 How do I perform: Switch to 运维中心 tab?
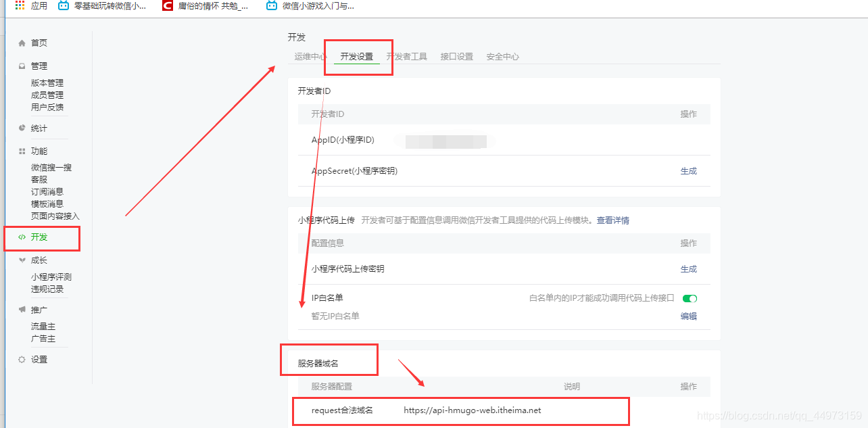[x=311, y=57]
